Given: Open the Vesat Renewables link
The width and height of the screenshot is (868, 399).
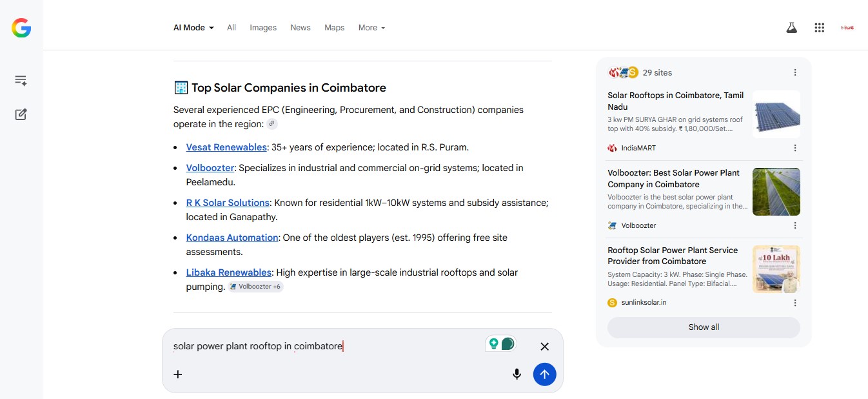Looking at the screenshot, I should [x=226, y=147].
